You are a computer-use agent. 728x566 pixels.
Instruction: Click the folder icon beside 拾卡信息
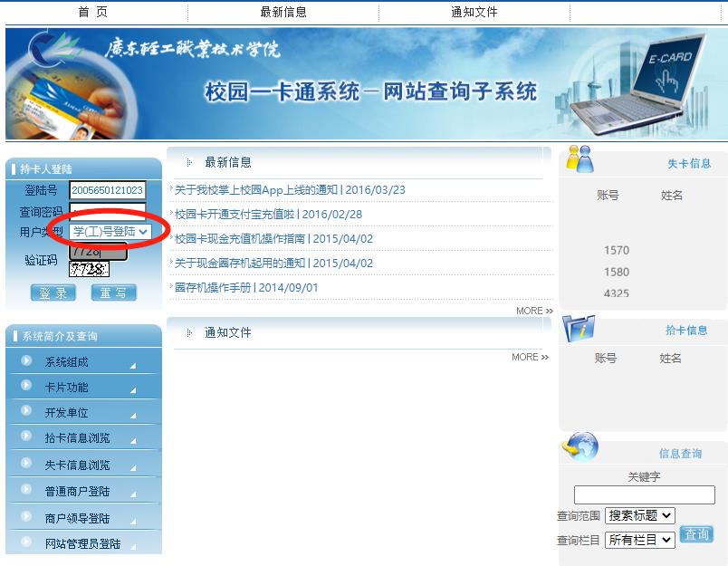[x=579, y=328]
